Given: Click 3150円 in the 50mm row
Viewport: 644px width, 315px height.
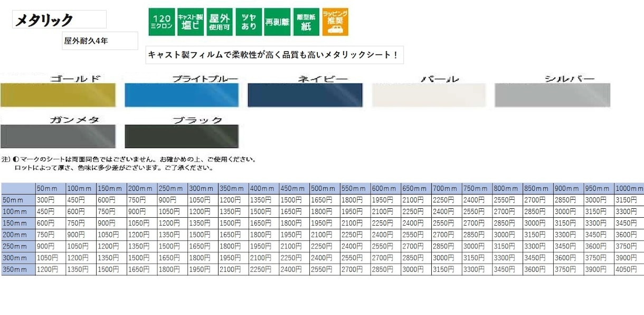Looking at the screenshot, I should 629,200.
